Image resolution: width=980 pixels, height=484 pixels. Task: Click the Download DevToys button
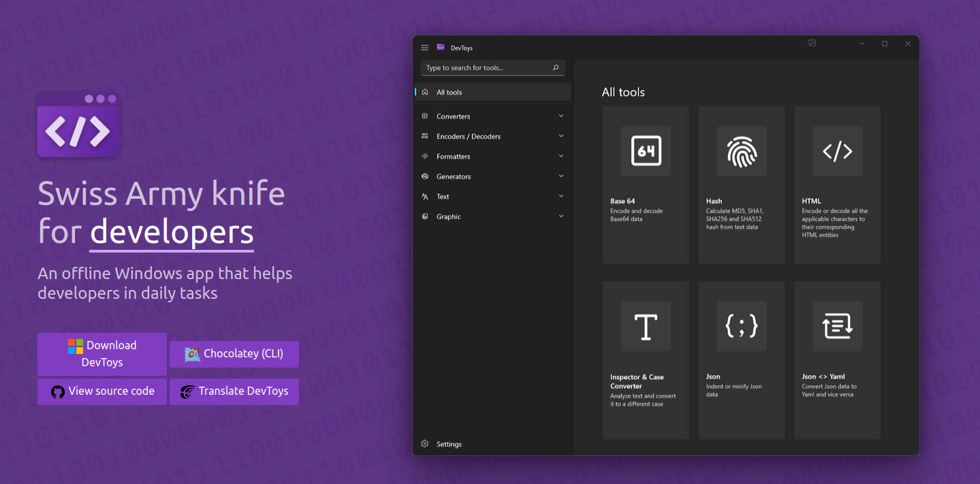coord(102,354)
